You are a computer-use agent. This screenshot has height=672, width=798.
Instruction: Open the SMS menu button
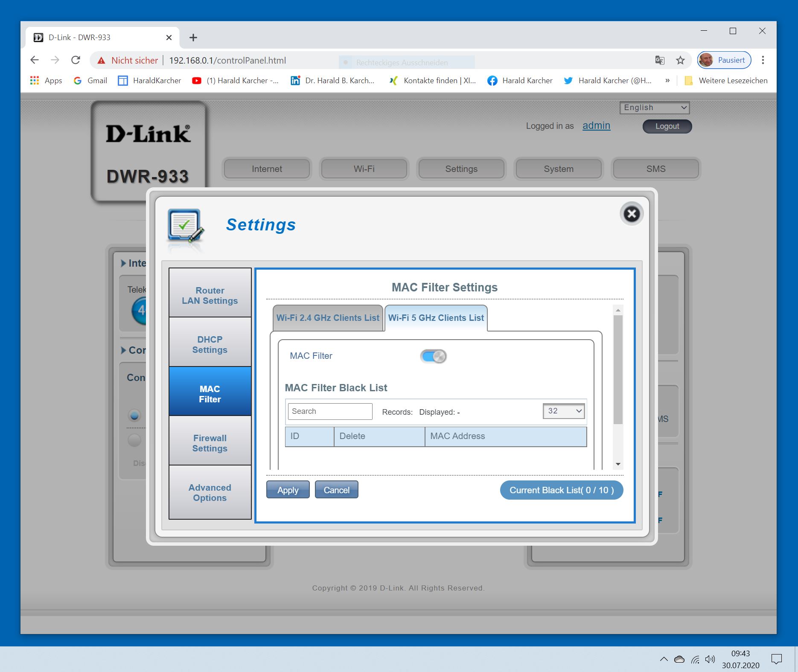[656, 169]
